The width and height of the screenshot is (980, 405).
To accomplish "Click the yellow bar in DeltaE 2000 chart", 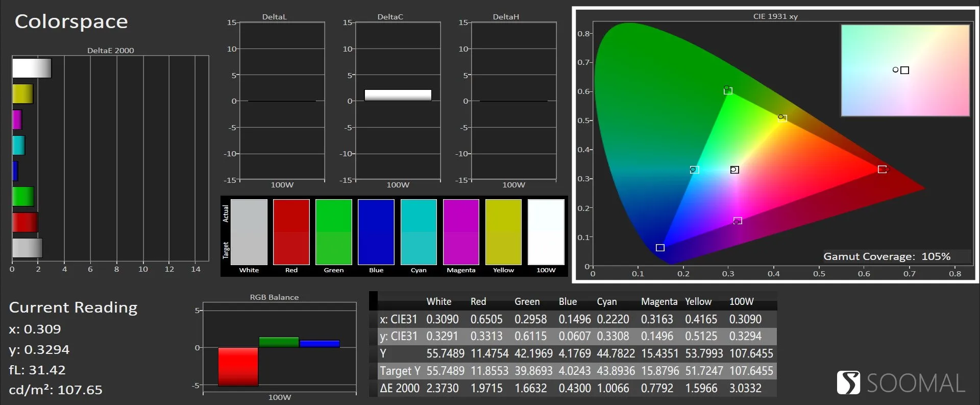I will pos(22,94).
